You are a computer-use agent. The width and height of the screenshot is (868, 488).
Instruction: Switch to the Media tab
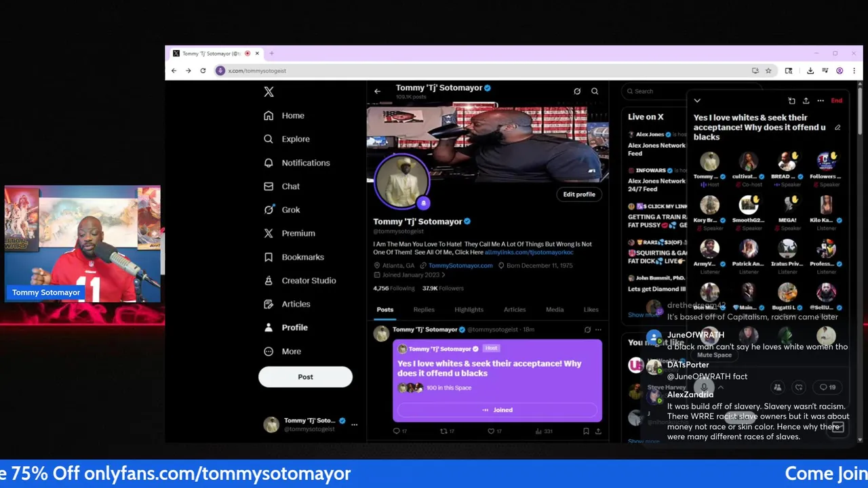pos(555,310)
